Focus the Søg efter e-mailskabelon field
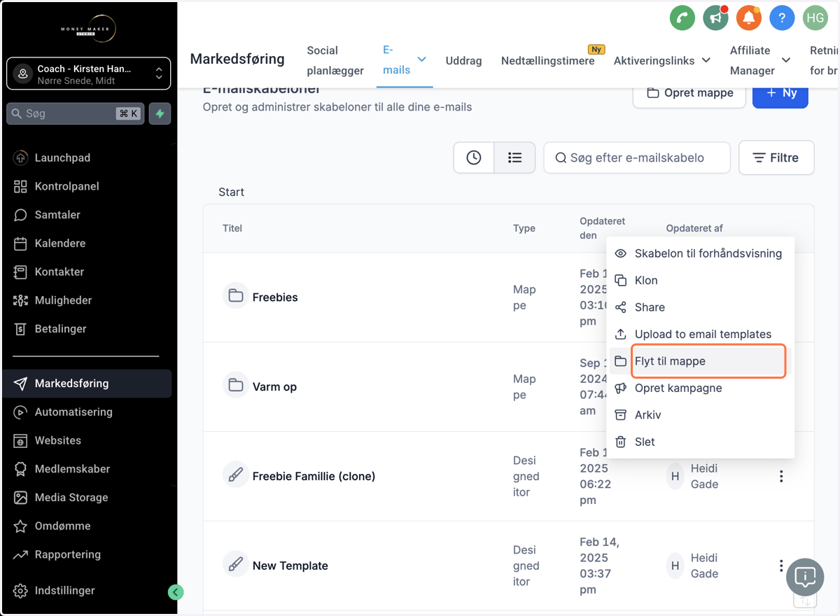The height and width of the screenshot is (616, 840). tap(637, 157)
